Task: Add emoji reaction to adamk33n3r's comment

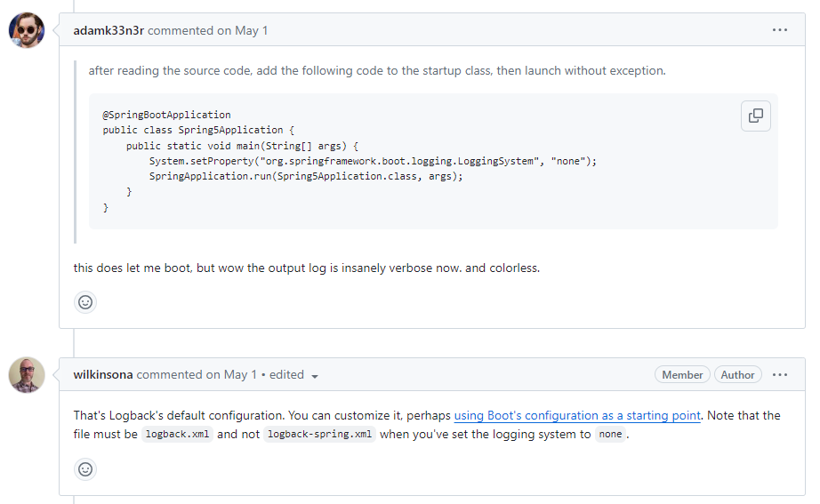Action: pos(85,302)
